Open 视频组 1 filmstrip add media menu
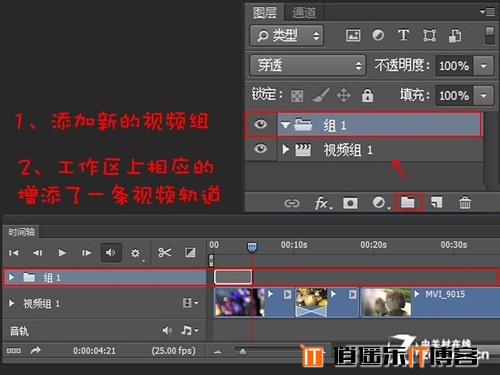The height and width of the screenshot is (375, 500). pos(190,303)
